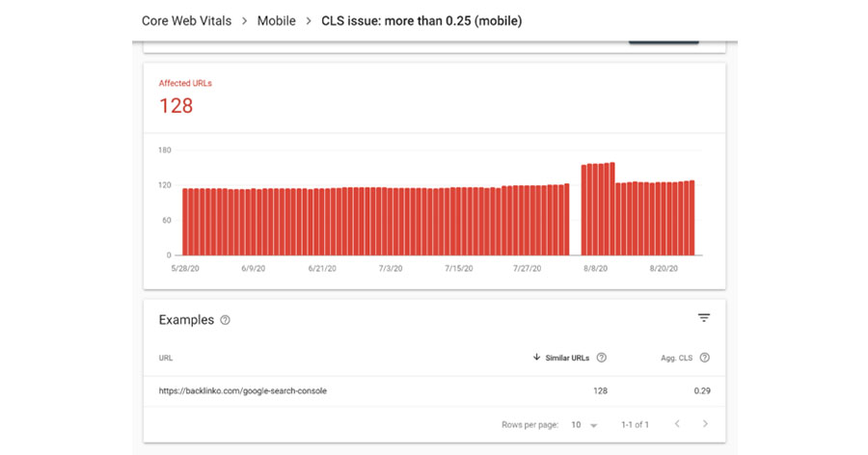Screen dimensions: 868x455
Task: Click the 1-1 of 1 pagination text
Action: [635, 424]
